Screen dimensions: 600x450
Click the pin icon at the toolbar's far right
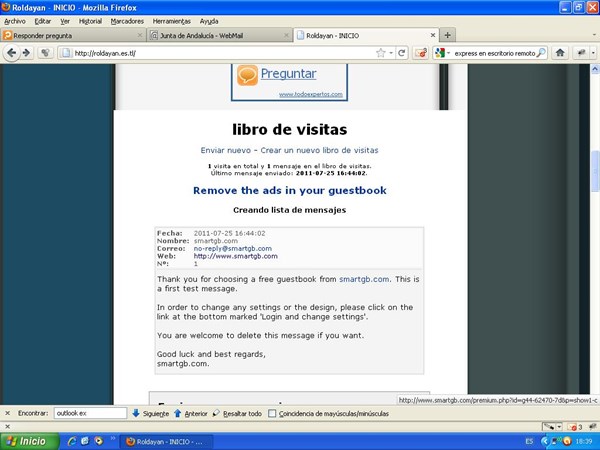click(582, 53)
